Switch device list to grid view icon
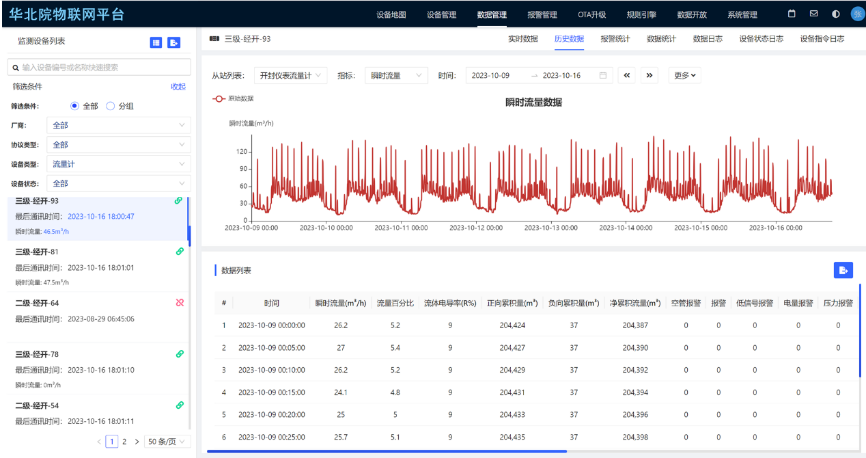 pos(156,43)
